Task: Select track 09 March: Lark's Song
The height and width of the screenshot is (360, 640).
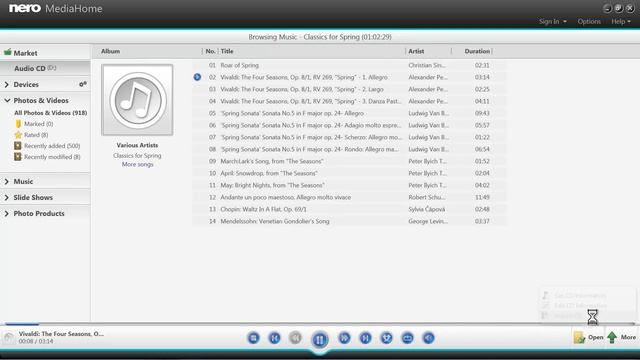Action: tap(349, 161)
